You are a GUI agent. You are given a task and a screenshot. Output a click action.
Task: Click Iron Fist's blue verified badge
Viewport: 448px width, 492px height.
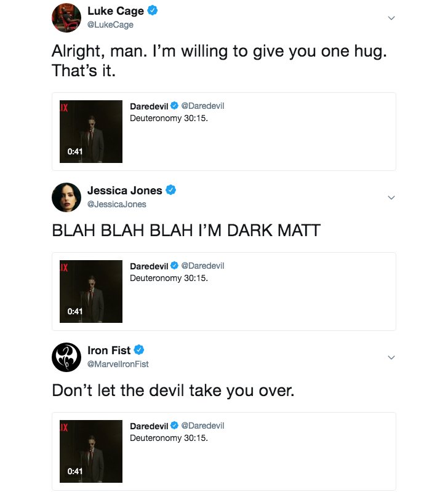[139, 350]
